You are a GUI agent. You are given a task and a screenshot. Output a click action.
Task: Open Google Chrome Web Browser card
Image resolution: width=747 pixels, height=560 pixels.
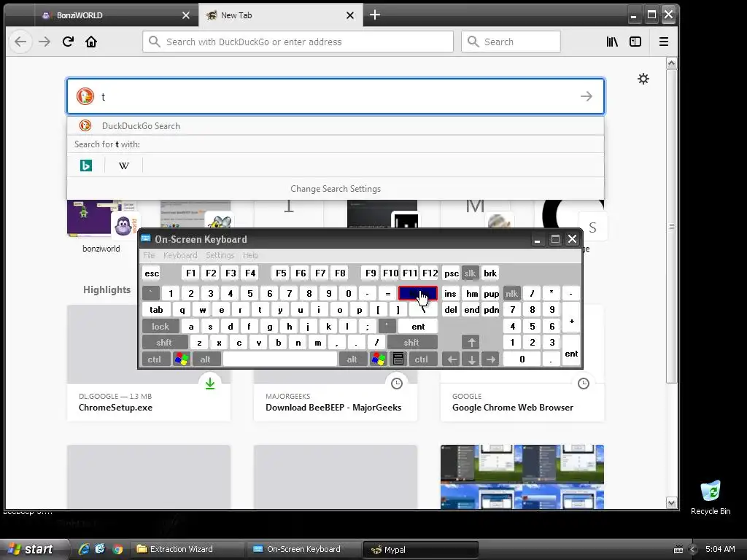(x=522, y=396)
